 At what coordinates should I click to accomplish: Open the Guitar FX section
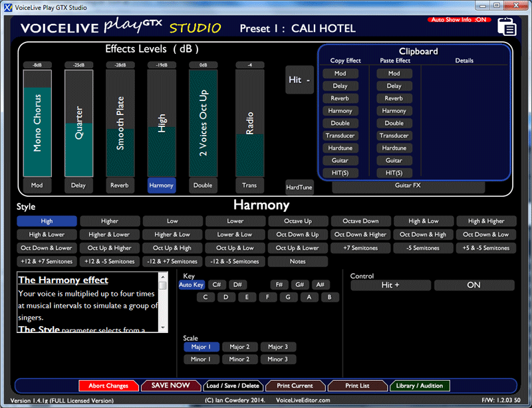click(x=408, y=186)
